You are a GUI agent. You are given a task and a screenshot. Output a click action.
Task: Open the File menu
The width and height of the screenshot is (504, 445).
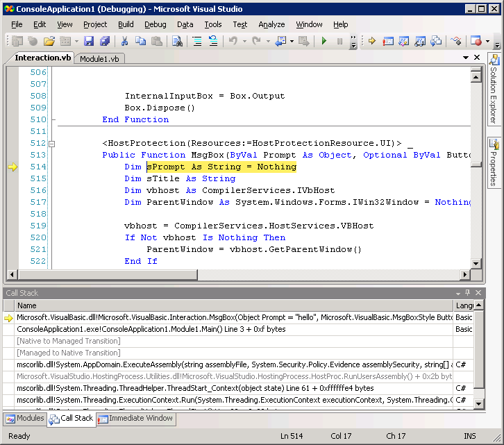pos(17,24)
